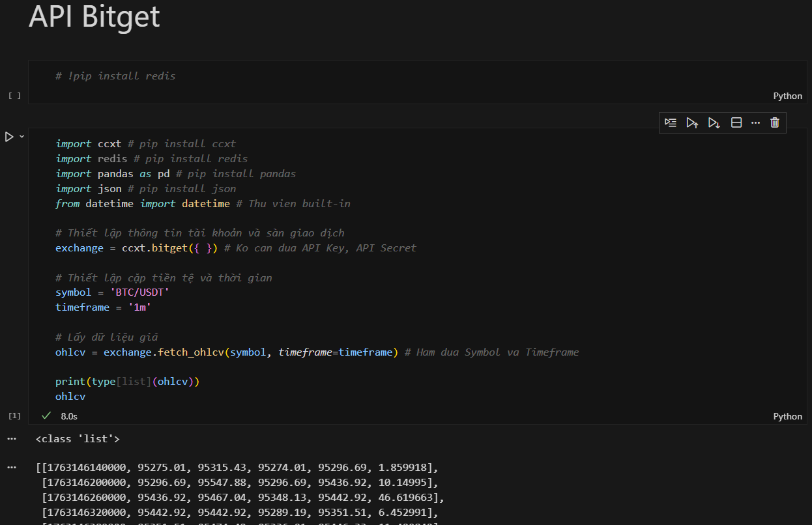Viewport: 812px width, 525px height.
Task: Click the 8.0s execution time label
Action: pyautogui.click(x=69, y=416)
